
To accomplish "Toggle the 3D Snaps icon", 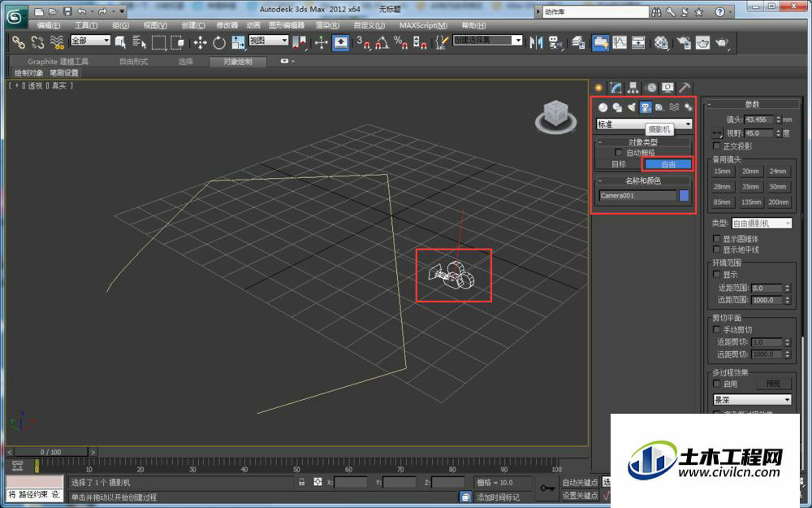I will tap(363, 42).
